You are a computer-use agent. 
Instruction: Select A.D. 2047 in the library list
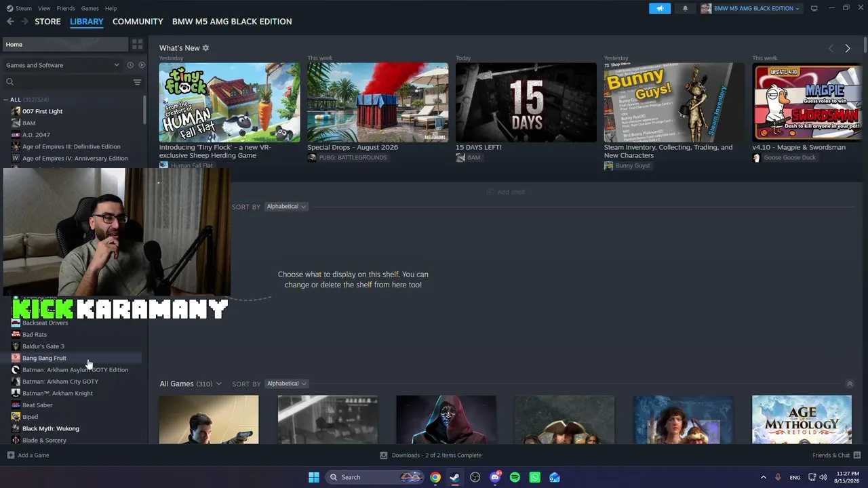pos(36,135)
